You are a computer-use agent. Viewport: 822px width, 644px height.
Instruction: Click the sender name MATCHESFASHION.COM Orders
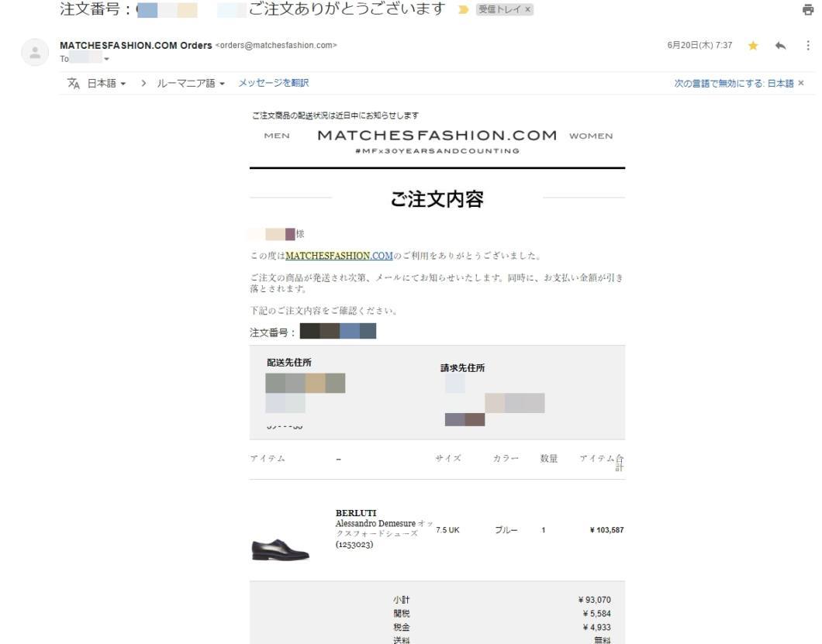point(136,46)
